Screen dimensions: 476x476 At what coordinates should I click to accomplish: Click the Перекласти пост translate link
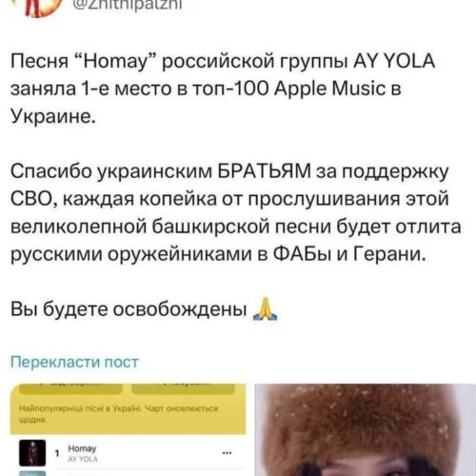tap(74, 362)
